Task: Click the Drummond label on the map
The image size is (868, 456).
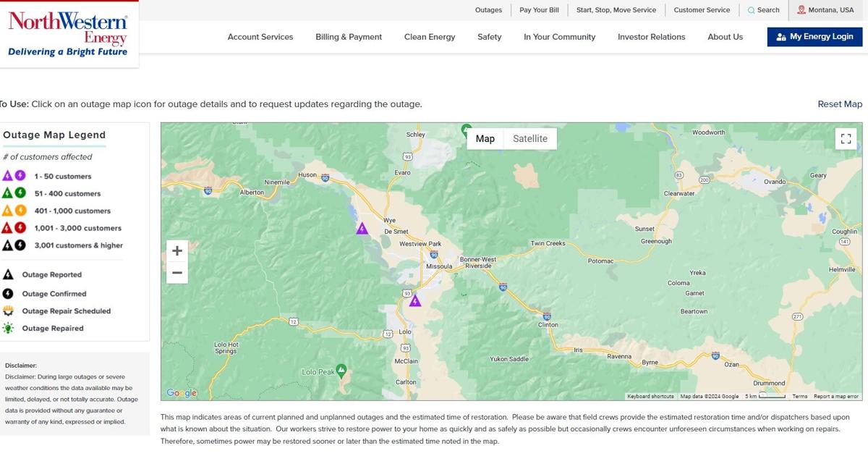Action: coord(769,383)
